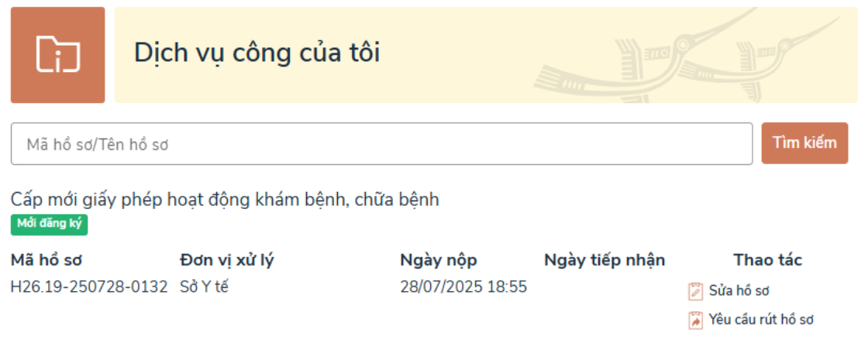
Task: Click the Mã hồ sơ column header
Action: pos(46,260)
